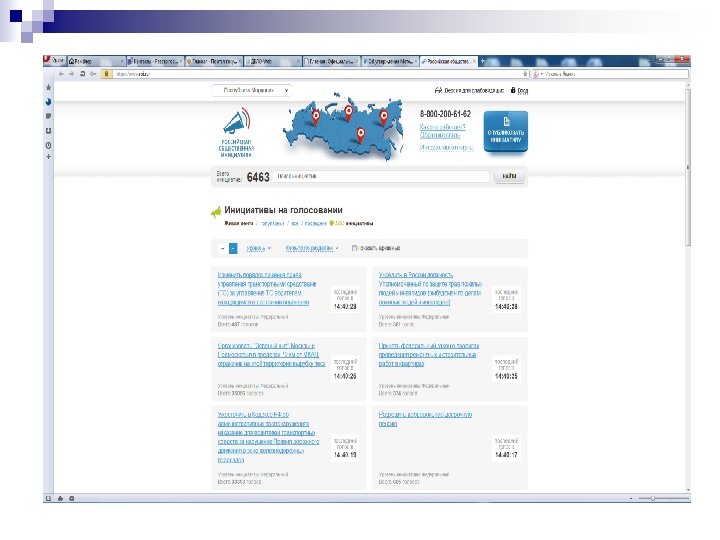Select the first gray view toggle button

tap(222, 248)
